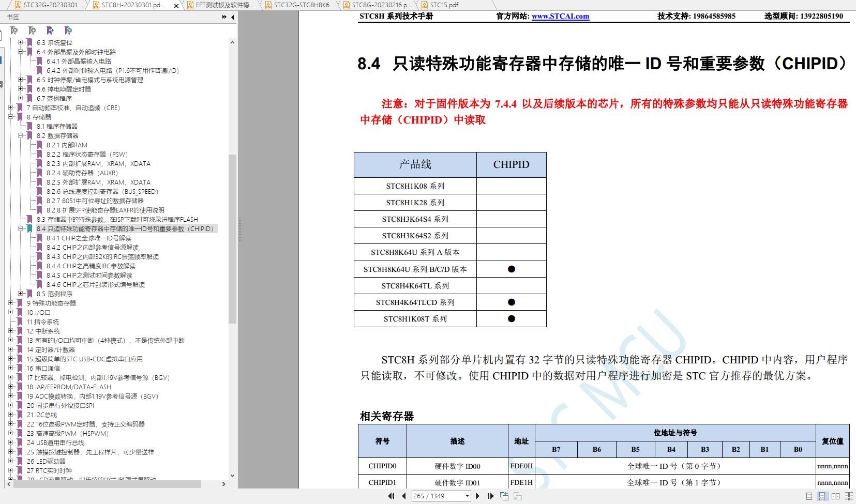Expand bookmark 12 中断系统

click(x=10, y=331)
